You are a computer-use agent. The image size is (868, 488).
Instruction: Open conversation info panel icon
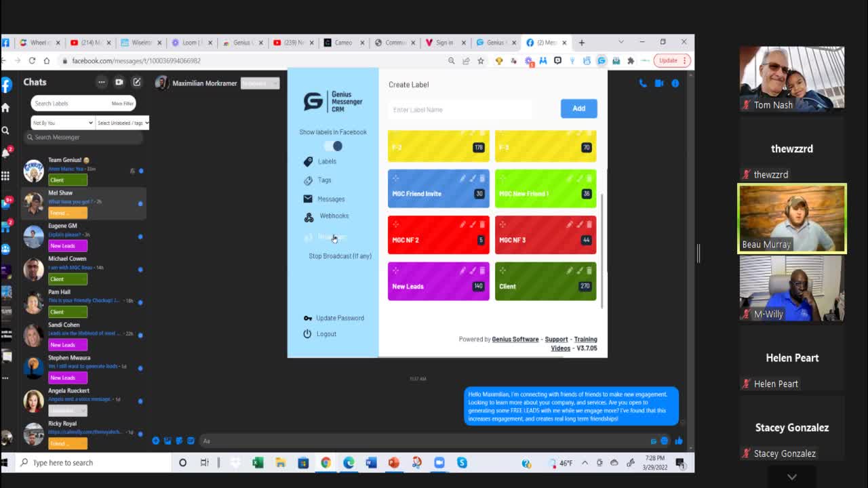pyautogui.click(x=675, y=83)
